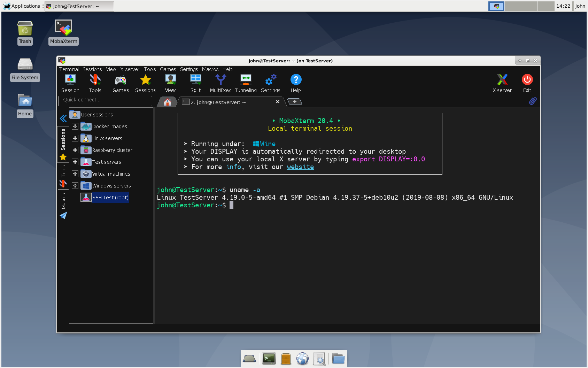Screen dimensions: 588x368
Task: Open the Tools menu in menu bar
Action: coord(150,69)
